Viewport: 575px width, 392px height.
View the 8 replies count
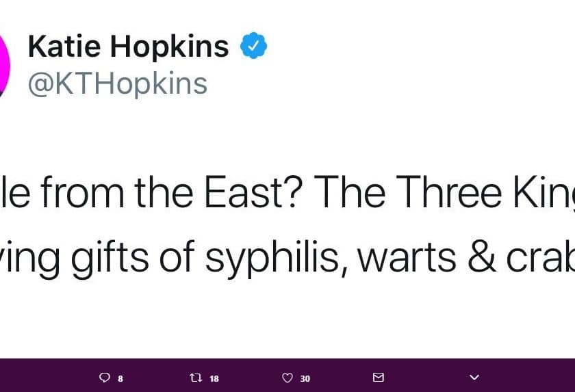pos(120,378)
